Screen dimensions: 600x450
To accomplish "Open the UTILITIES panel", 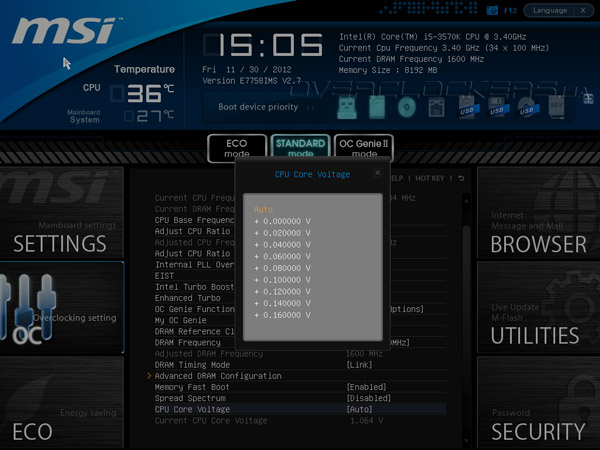I will pos(538,307).
